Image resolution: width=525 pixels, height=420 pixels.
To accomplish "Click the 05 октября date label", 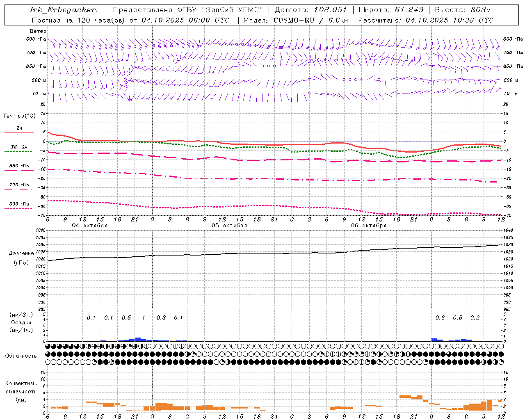I will pyautogui.click(x=229, y=226).
